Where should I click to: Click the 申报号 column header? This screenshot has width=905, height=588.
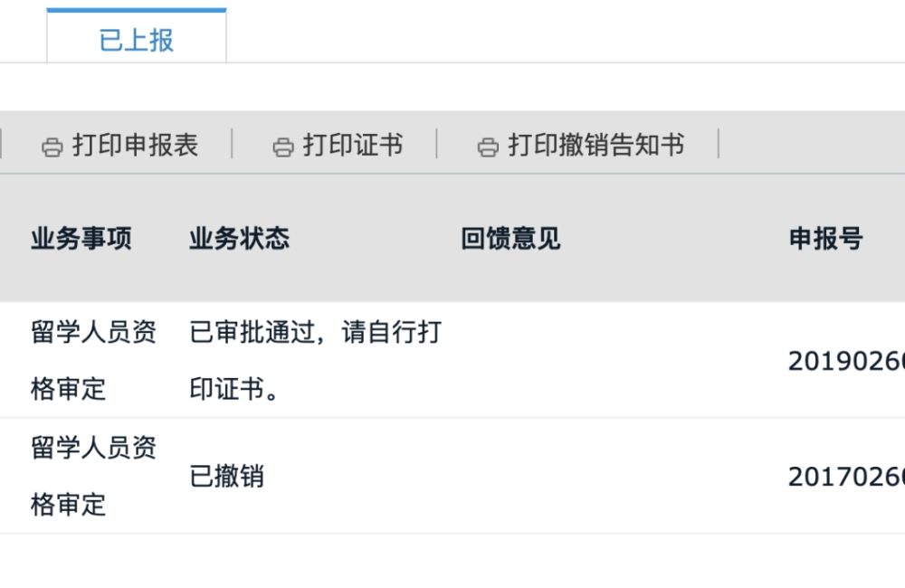826,238
